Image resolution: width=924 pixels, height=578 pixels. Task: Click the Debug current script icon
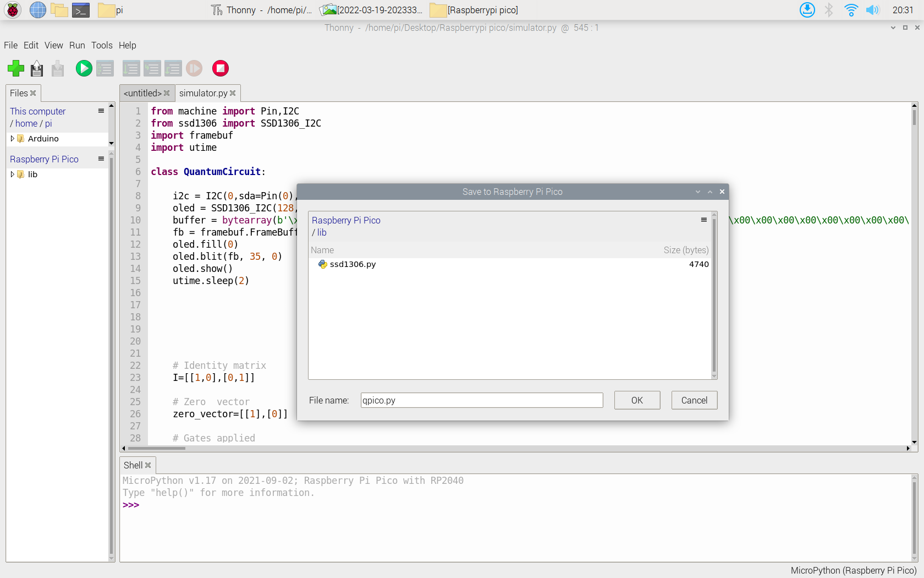click(x=105, y=68)
